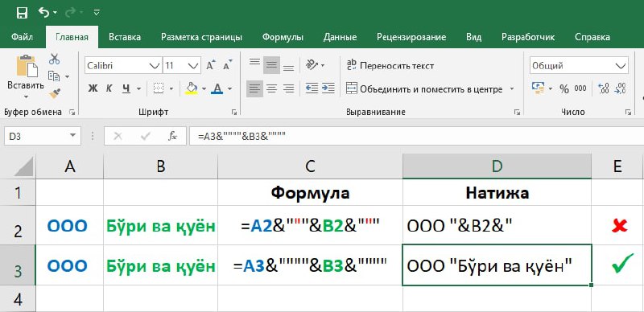Switch to the Формулы tab
The height and width of the screenshot is (312, 644).
pos(283,37)
